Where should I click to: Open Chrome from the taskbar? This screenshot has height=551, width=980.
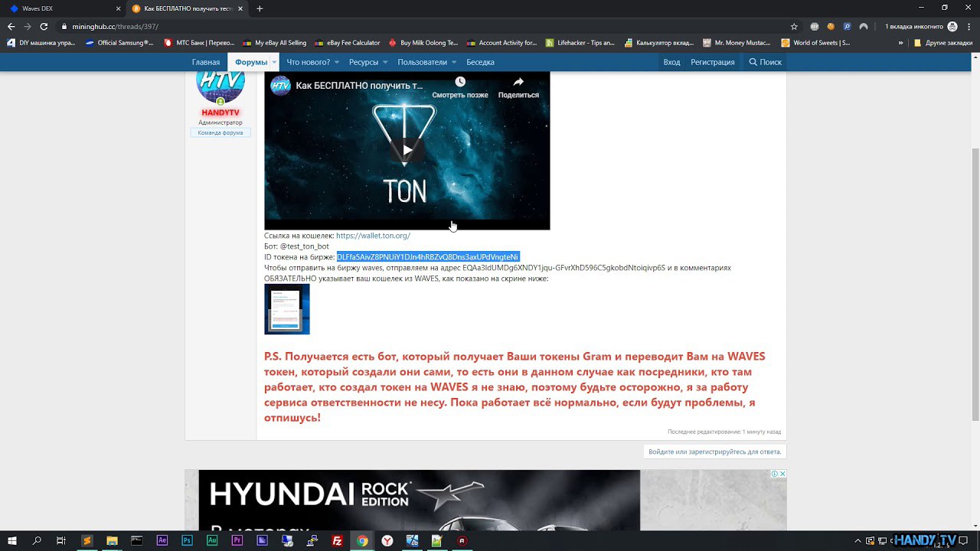362,540
